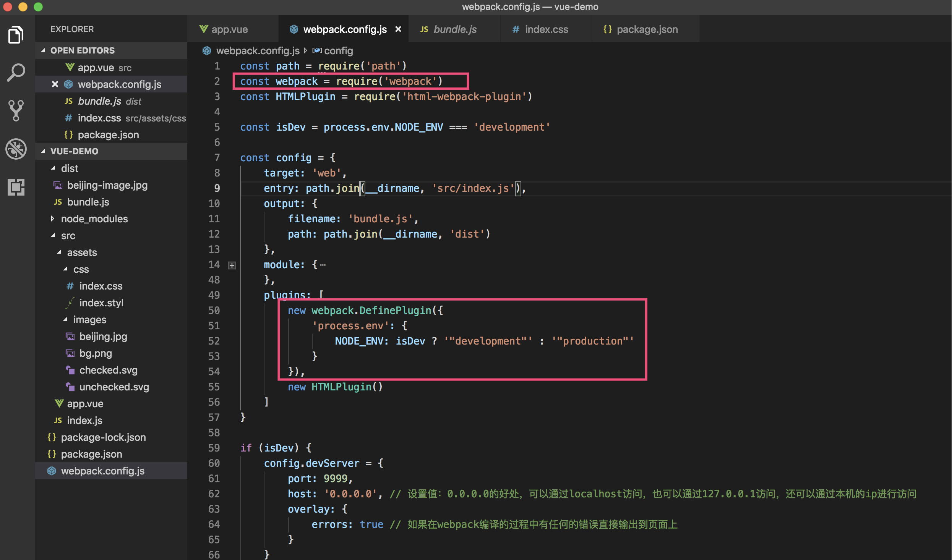Screen dimensions: 952x560
Task: Unfold the collapsed module block on line 14
Action: tap(232, 265)
